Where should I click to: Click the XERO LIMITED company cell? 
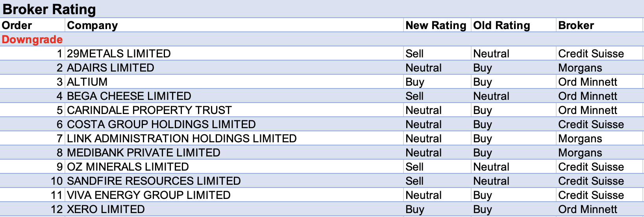106,210
